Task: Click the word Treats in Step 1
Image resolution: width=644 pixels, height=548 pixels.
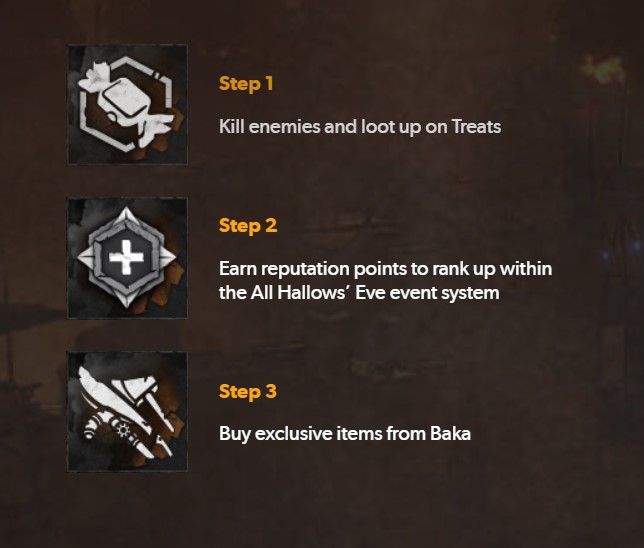Action: click(477, 127)
